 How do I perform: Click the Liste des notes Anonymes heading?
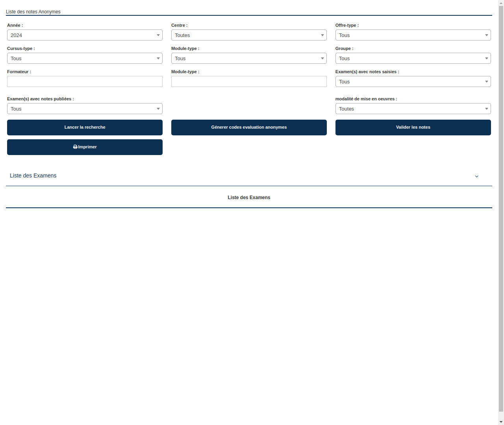point(33,12)
